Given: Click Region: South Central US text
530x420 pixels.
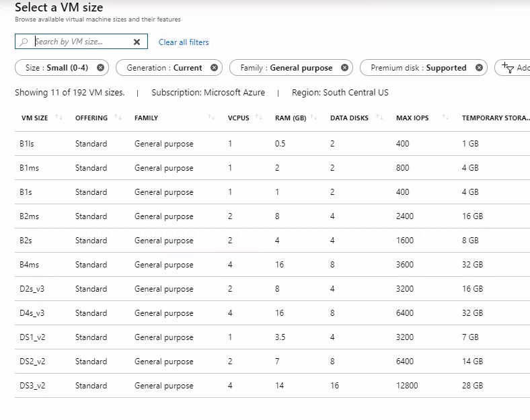Looking at the screenshot, I should coord(340,93).
